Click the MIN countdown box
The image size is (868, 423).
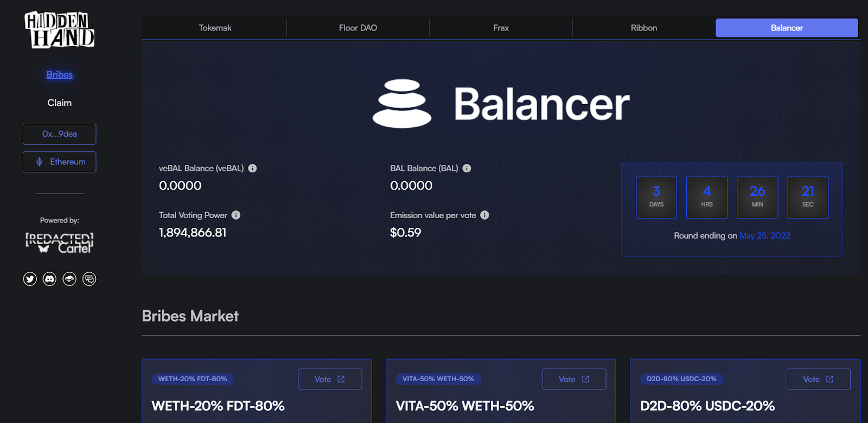[757, 197]
